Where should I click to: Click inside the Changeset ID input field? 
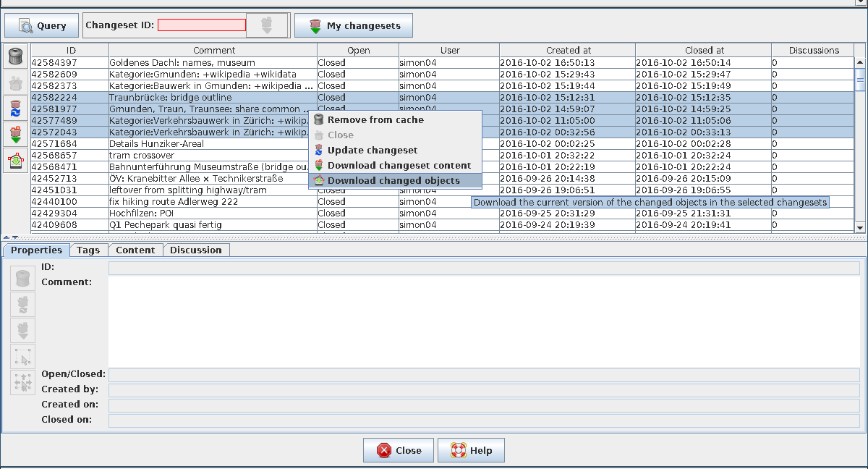(x=201, y=25)
